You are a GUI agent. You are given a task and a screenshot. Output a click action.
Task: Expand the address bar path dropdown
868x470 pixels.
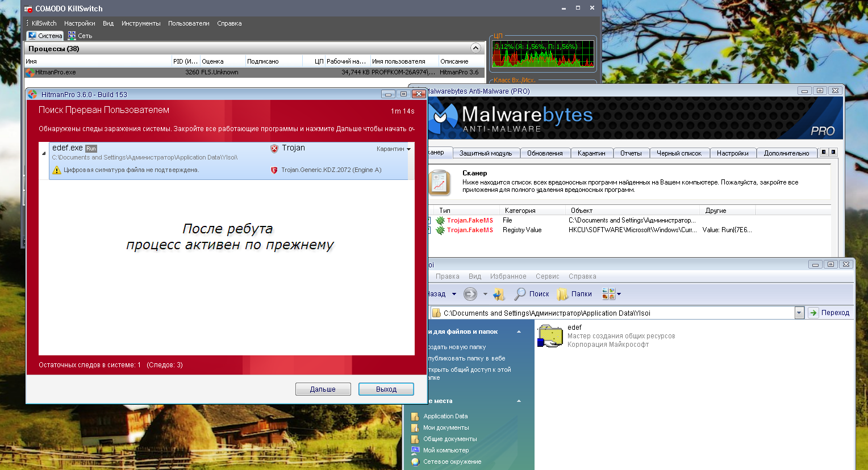[x=799, y=313]
